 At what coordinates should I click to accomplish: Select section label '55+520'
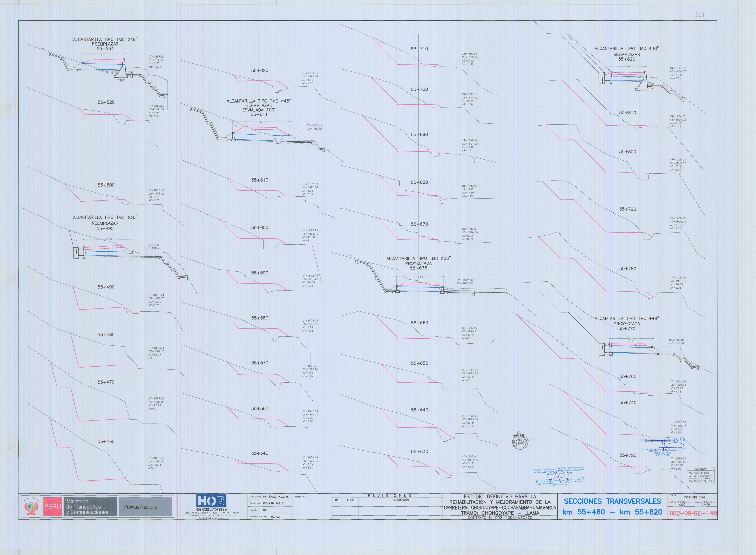click(106, 102)
